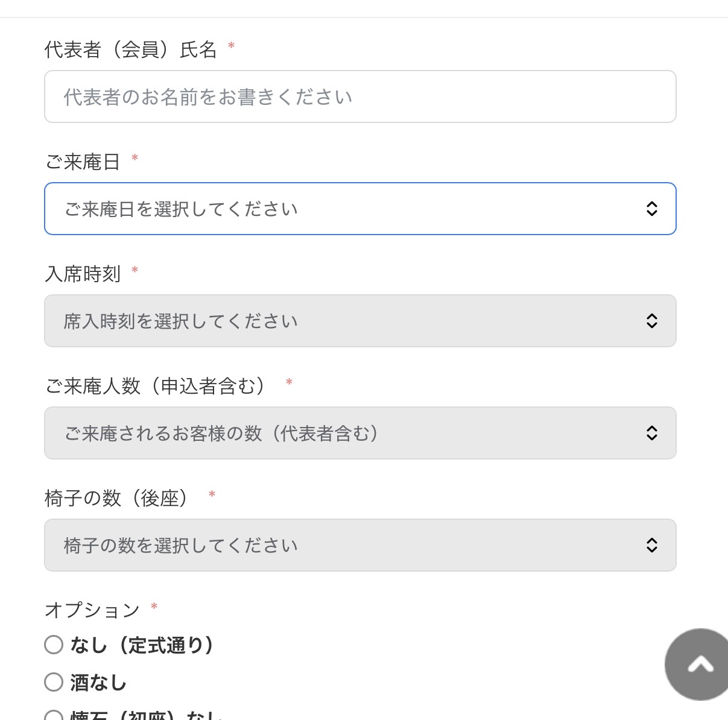
Task: Click the chevron arrows in the 椅子の数 select
Action: (x=651, y=545)
